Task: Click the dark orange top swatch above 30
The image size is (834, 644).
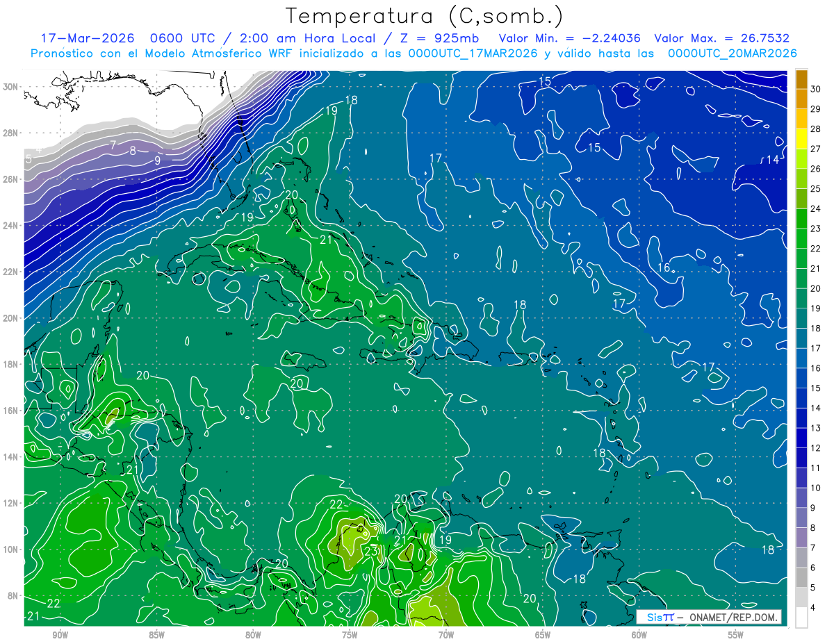Action: point(802,79)
